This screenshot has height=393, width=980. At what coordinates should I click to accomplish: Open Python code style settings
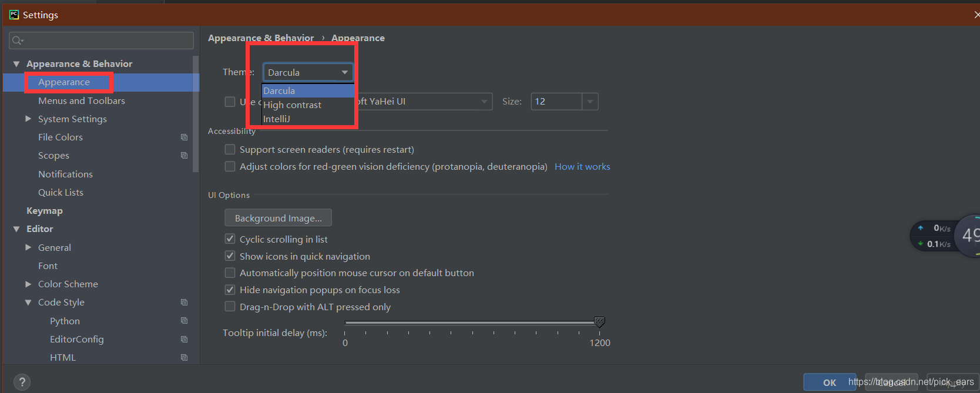(65, 321)
